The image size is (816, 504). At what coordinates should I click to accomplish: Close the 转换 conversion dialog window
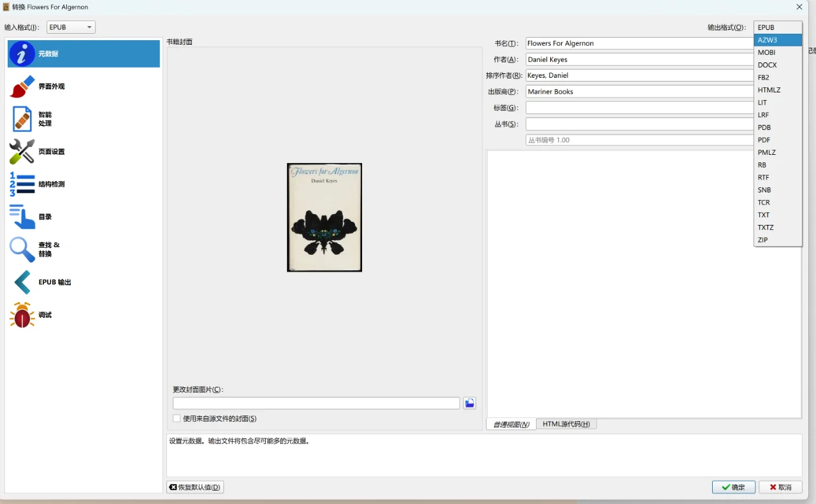(x=799, y=7)
